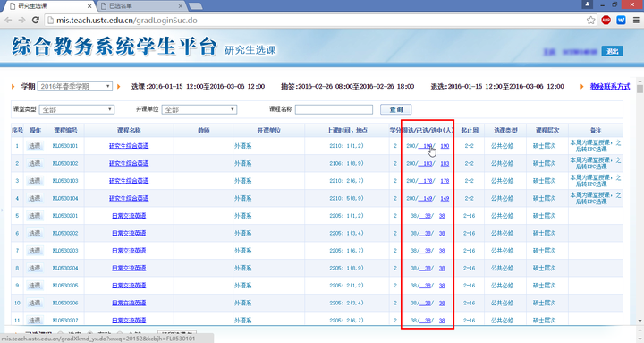Click the Chrome user profile icon
This screenshot has height=343, width=644.
click(x=588, y=4)
